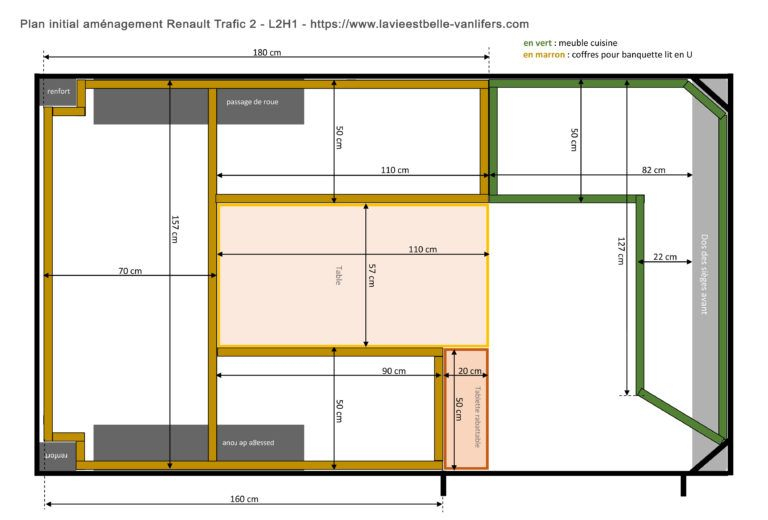Click the '127 cm' vertical dimension label
Image resolution: width=768 pixels, height=520 pixels.
coord(622,250)
